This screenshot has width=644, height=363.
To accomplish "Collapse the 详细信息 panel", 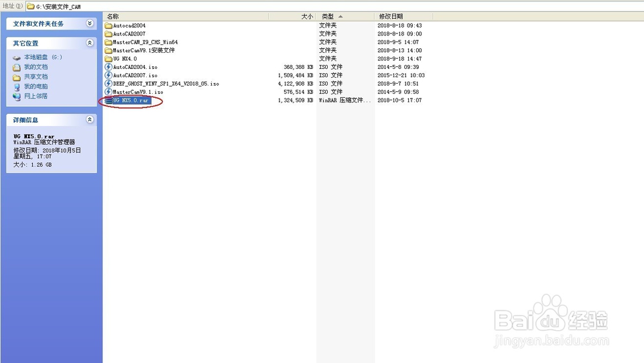I will (90, 120).
